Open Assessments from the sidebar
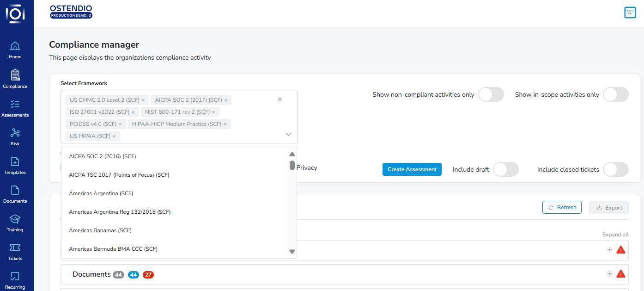The height and width of the screenshot is (291, 644). (x=15, y=104)
